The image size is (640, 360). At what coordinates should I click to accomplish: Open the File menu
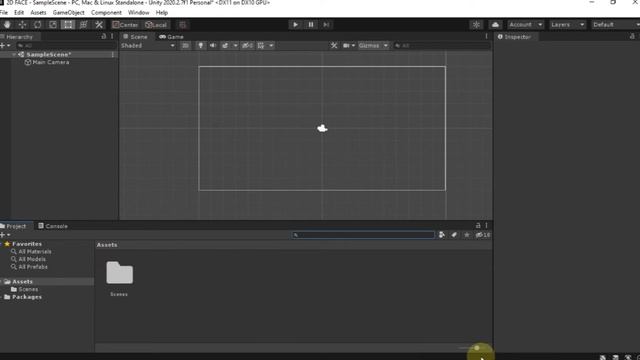pyautogui.click(x=4, y=13)
